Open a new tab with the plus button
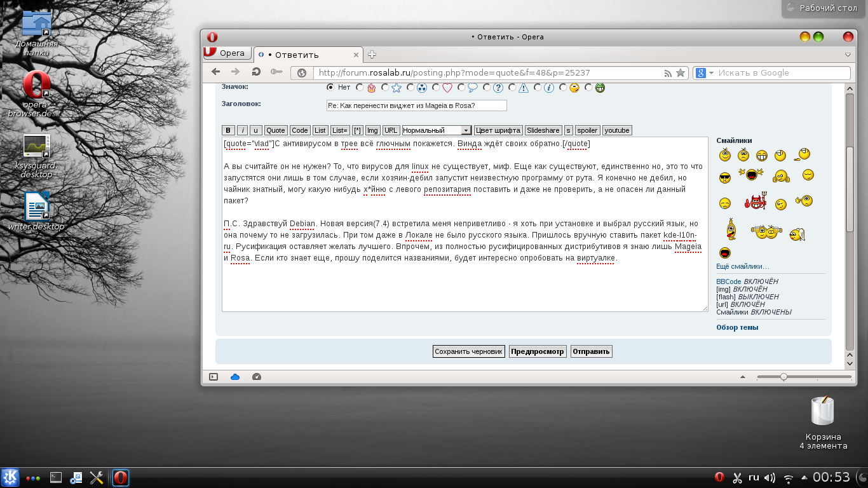This screenshot has width=868, height=488. (372, 55)
